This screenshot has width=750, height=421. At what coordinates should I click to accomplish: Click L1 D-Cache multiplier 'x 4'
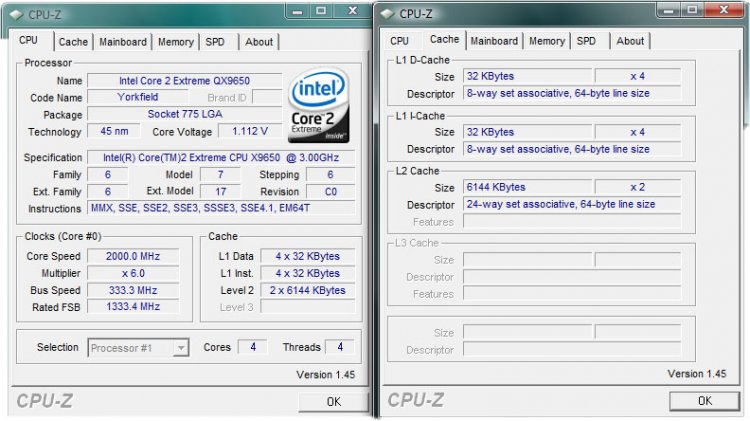[x=638, y=76]
